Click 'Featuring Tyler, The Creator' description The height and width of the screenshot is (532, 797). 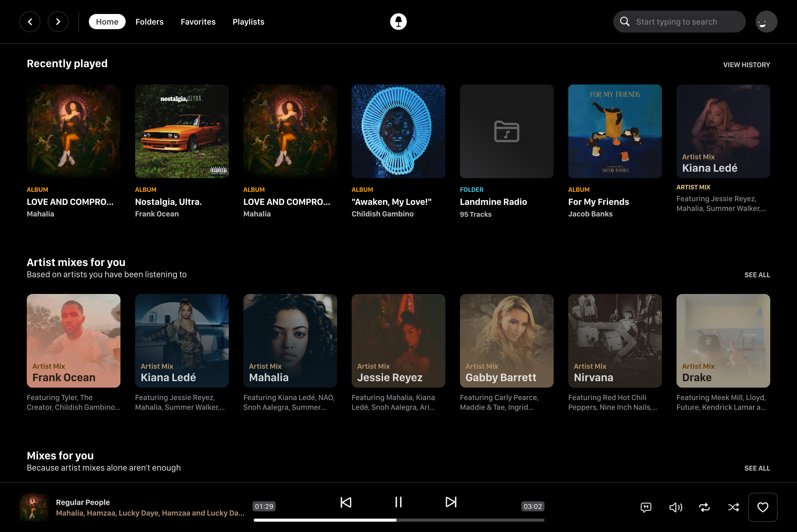coord(73,402)
